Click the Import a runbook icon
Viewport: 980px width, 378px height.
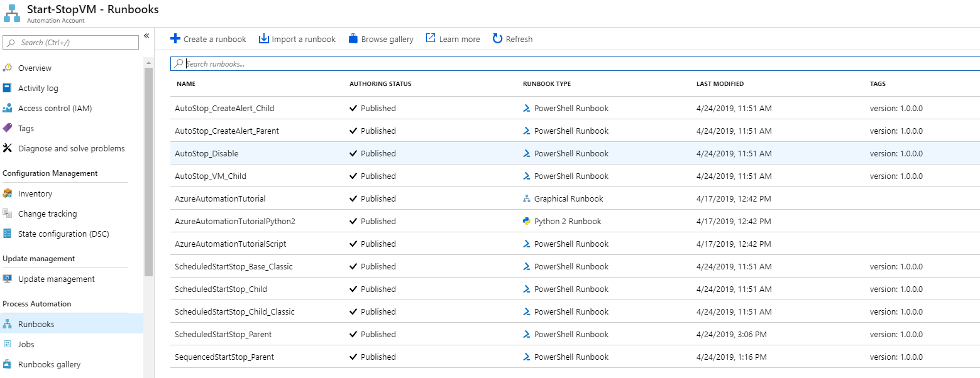tap(264, 39)
